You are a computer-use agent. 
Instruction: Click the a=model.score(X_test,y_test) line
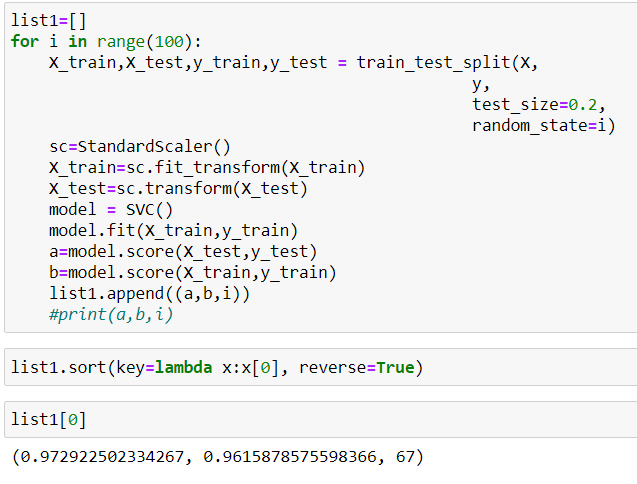[x=183, y=251]
